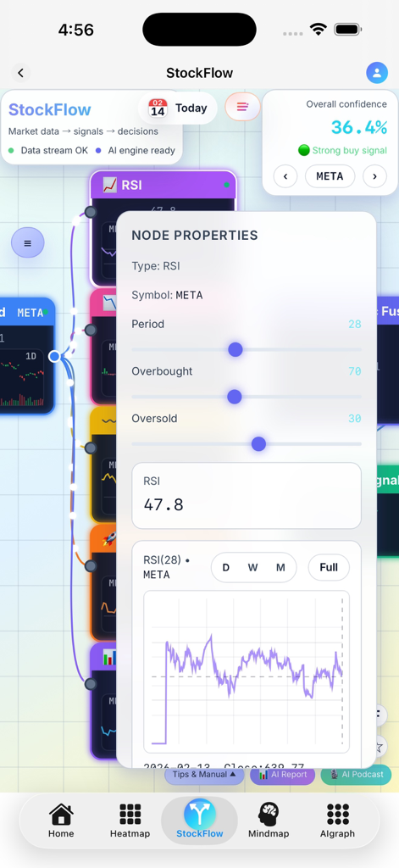Click the RSI node chart icon
The height and width of the screenshot is (868, 399).
pyautogui.click(x=109, y=185)
